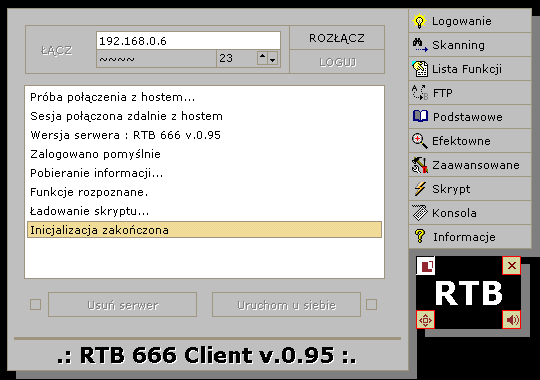This screenshot has height=380, width=540.
Task: Open the Skanning section
Action: (470, 45)
